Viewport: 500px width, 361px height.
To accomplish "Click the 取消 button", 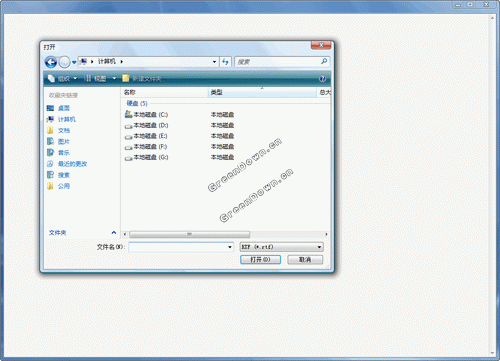I will click(305, 260).
